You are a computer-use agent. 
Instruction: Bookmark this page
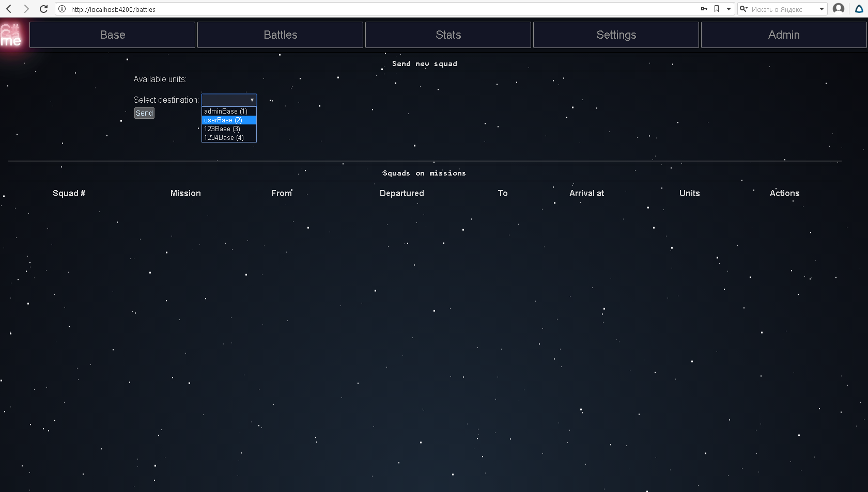coord(717,9)
